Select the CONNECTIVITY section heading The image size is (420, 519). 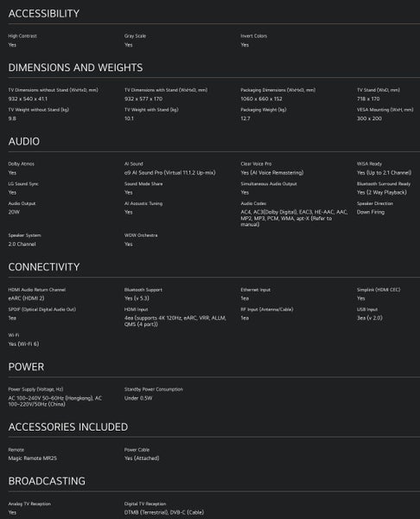[x=44, y=266]
